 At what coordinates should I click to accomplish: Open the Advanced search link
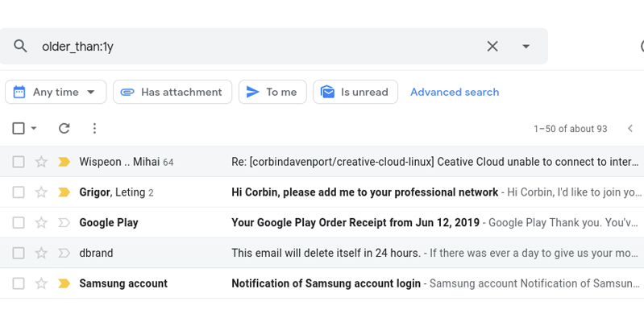pos(455,92)
